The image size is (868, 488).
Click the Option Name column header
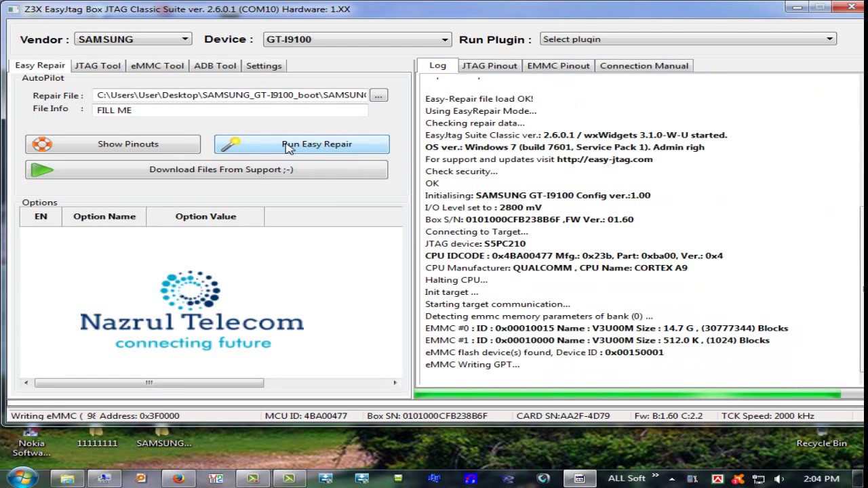coord(104,216)
